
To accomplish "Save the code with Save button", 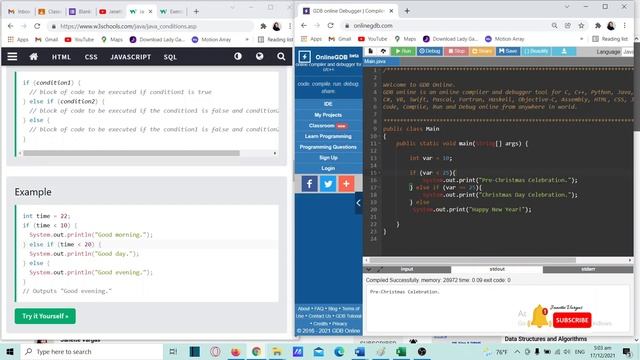I will pos(508,51).
